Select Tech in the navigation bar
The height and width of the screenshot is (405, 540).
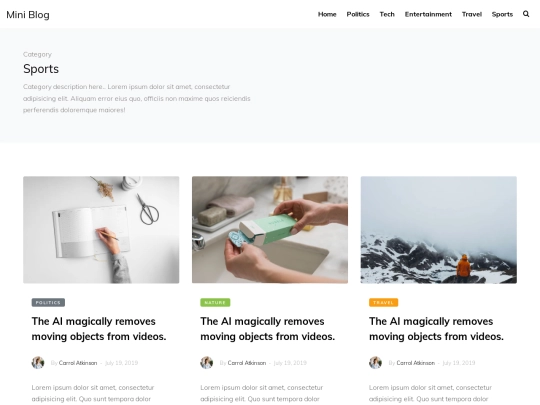[x=387, y=14]
